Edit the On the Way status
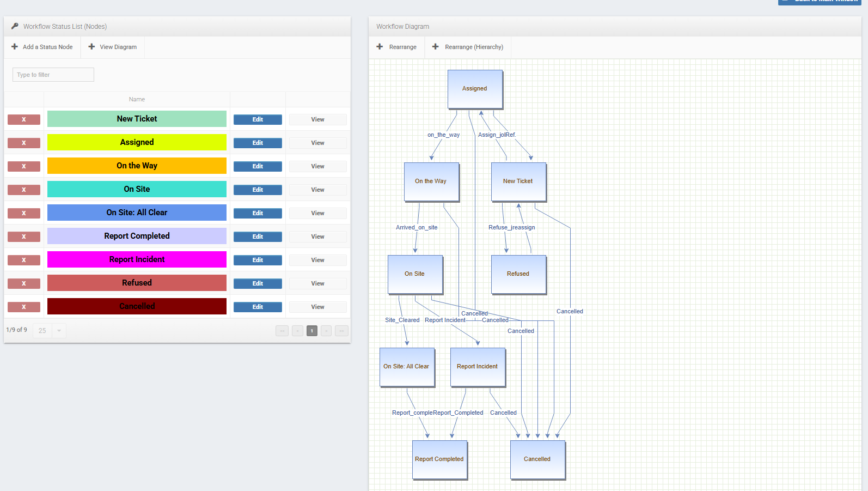Viewport: 868px width, 491px height. [x=258, y=166]
